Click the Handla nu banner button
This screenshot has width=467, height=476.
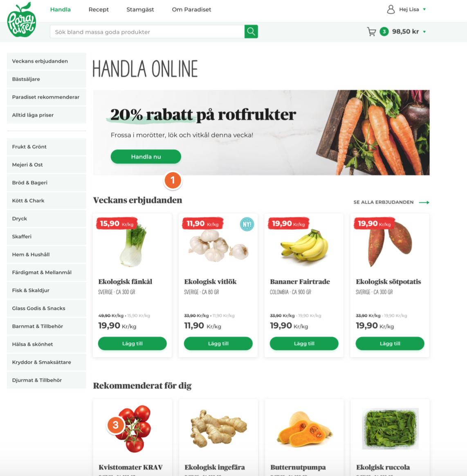click(146, 157)
